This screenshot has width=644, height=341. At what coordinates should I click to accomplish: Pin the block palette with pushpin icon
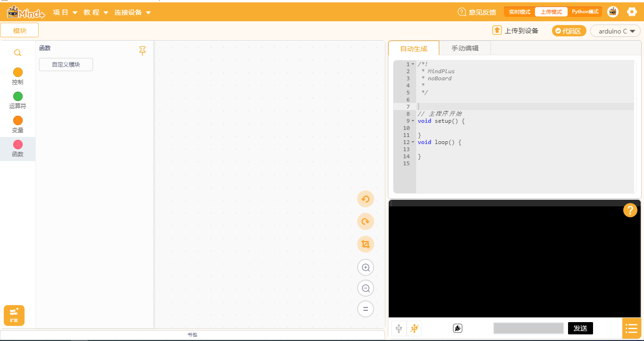point(142,51)
